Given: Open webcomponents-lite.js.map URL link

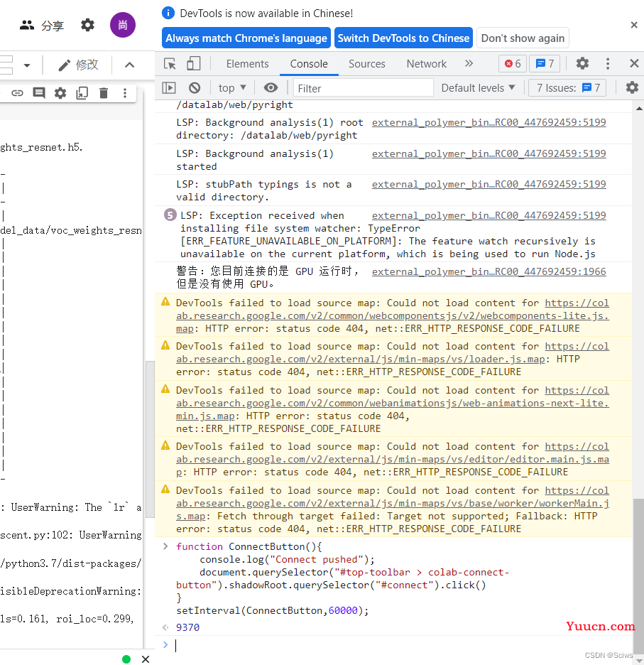Looking at the screenshot, I should (x=393, y=316).
